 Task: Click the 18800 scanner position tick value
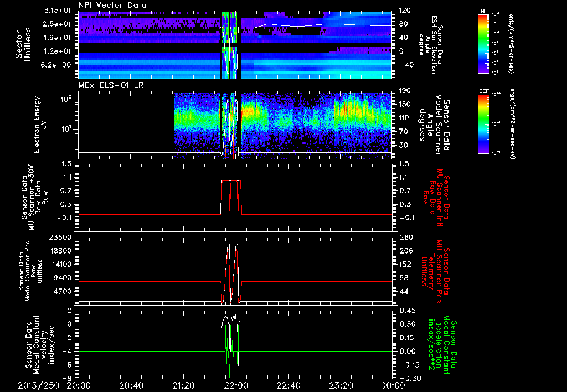pyautogui.click(x=60, y=251)
